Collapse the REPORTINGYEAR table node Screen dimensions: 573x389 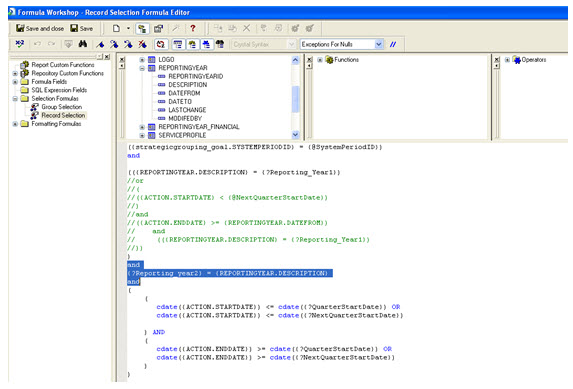142,68
